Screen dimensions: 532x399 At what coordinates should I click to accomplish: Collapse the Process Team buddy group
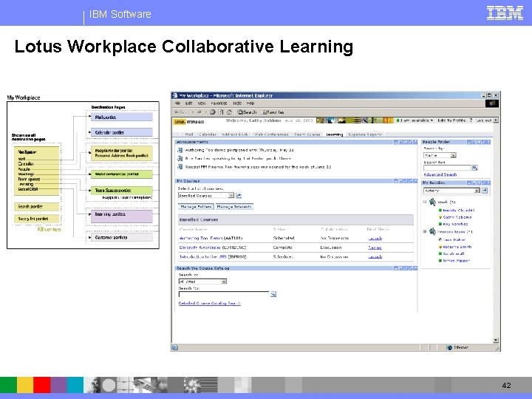pyautogui.click(x=424, y=232)
